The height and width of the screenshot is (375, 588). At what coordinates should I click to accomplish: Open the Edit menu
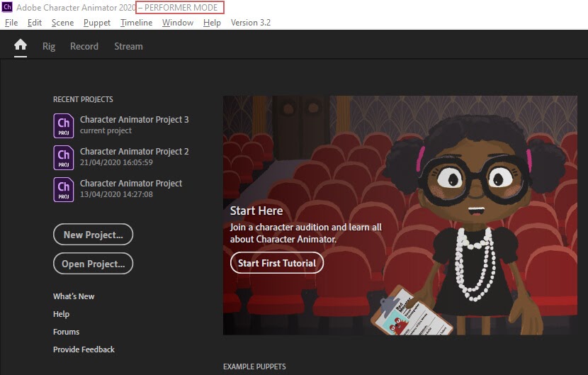click(35, 23)
